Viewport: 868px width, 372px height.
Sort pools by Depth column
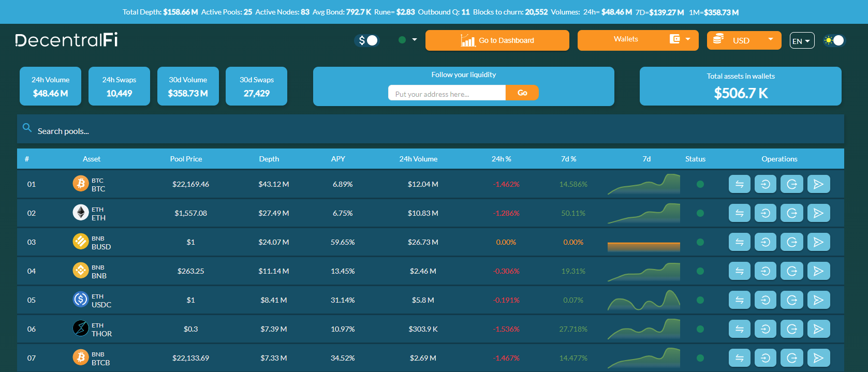(x=269, y=159)
